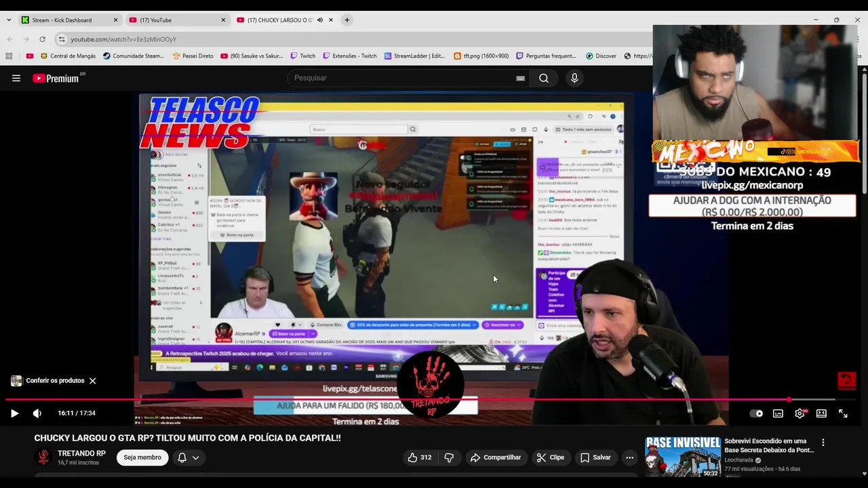Open 'StreamLadder | Edit...' bookmark
Viewport: 868px width, 488px height.
click(x=414, y=56)
